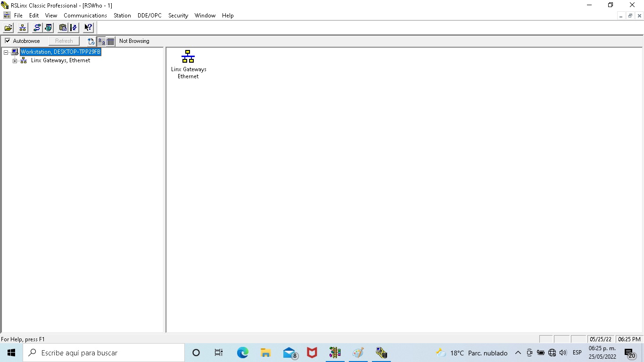Open the colorful grid app on taskbar
644x362 pixels.
335,353
